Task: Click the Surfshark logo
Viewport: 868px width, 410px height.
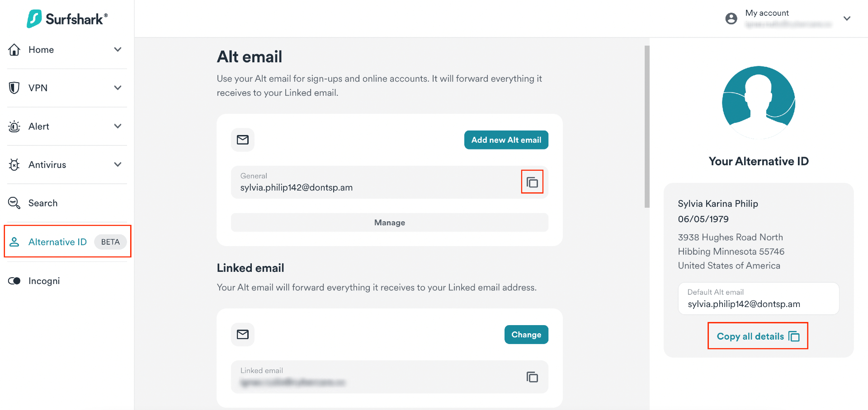Action: click(x=67, y=19)
